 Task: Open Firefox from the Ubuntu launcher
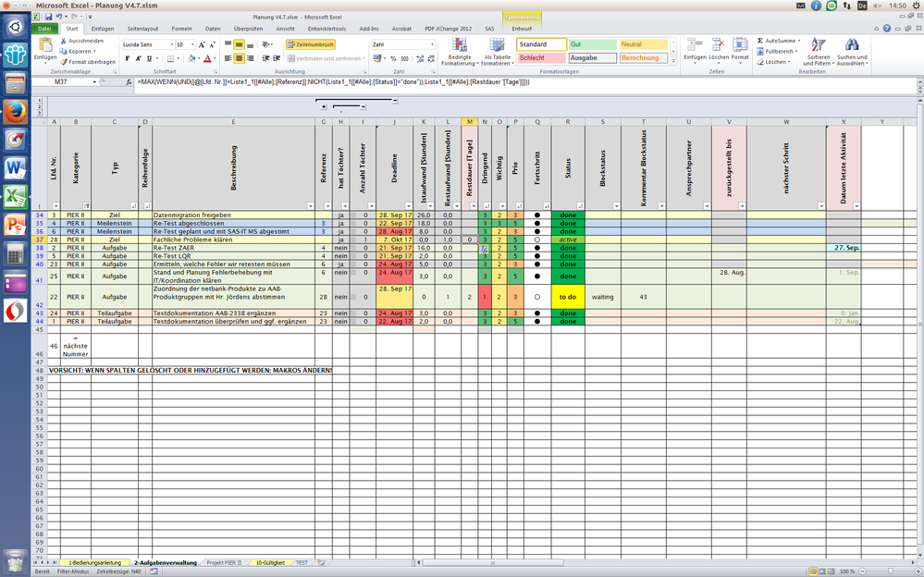(15, 112)
